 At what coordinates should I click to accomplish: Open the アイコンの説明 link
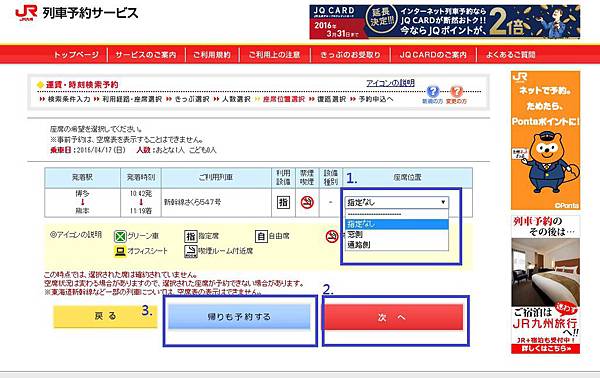click(x=390, y=83)
